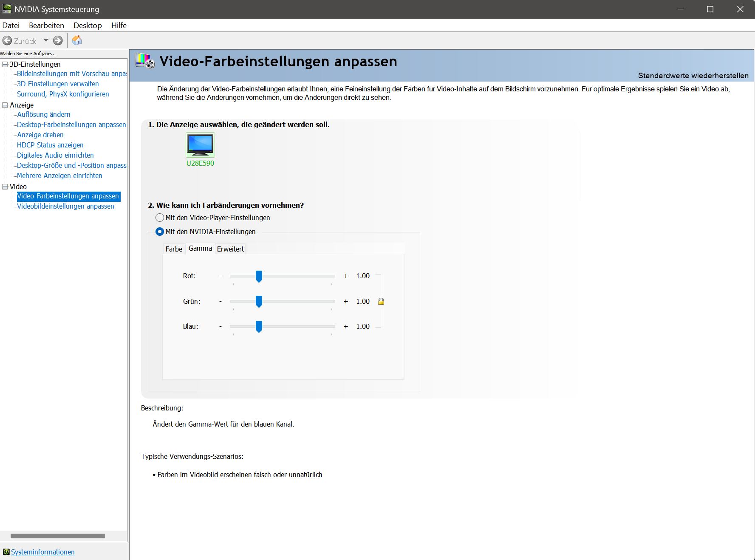Click the Blau gamma slider handle
The width and height of the screenshot is (755, 560).
coord(259,327)
